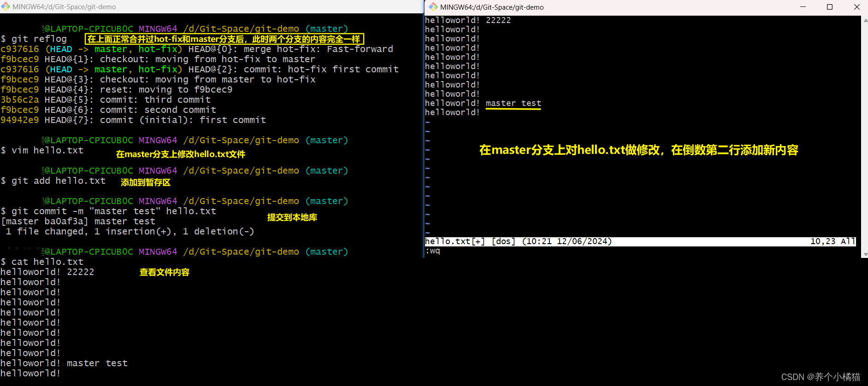This screenshot has width=868, height=386.
Task: Click the Git Bash icon in the right window title
Action: click(433, 7)
